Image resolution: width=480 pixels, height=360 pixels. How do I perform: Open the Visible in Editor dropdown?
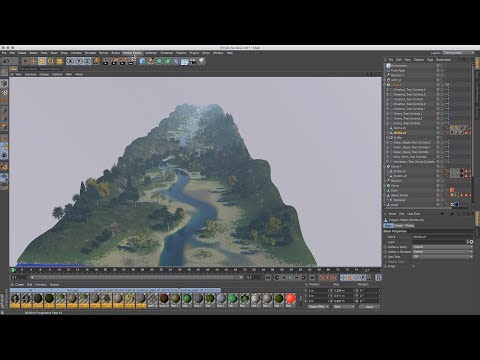(x=442, y=247)
